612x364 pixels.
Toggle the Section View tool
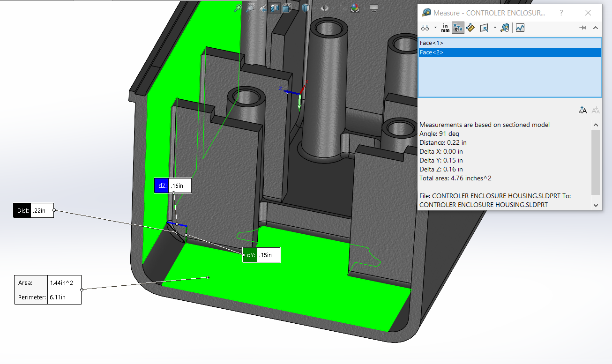coord(275,8)
